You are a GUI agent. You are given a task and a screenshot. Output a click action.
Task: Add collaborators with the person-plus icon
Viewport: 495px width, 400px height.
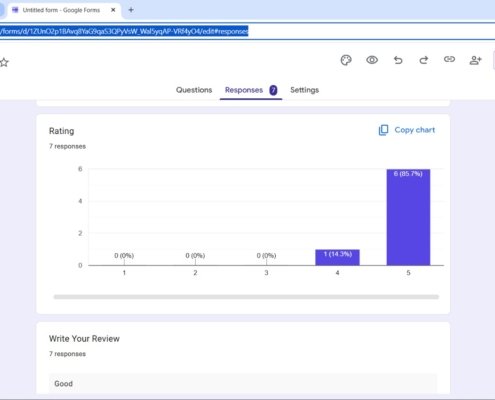click(475, 60)
